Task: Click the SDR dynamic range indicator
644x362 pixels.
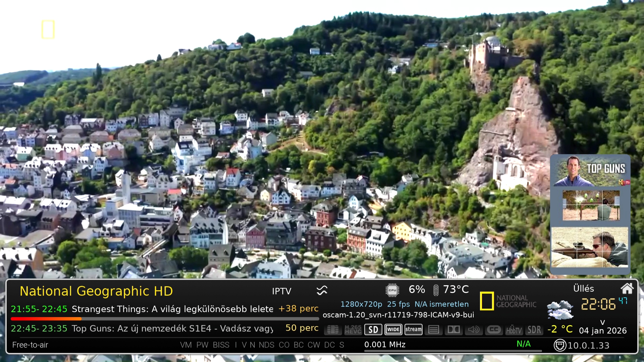Action: [x=534, y=330]
